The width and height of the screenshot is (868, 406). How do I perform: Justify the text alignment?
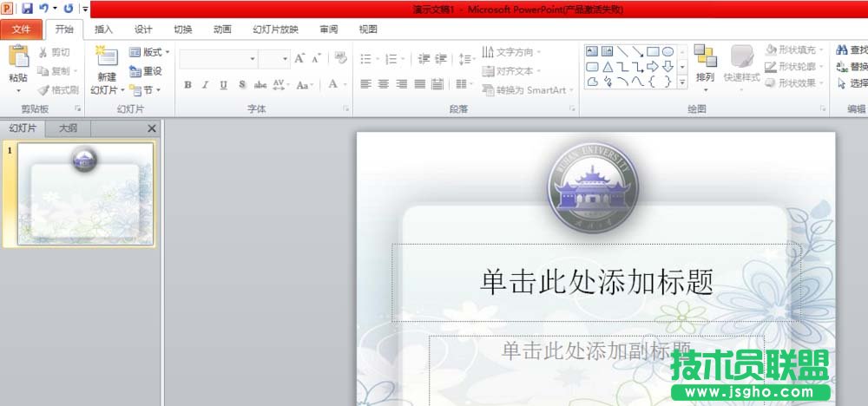click(x=420, y=84)
